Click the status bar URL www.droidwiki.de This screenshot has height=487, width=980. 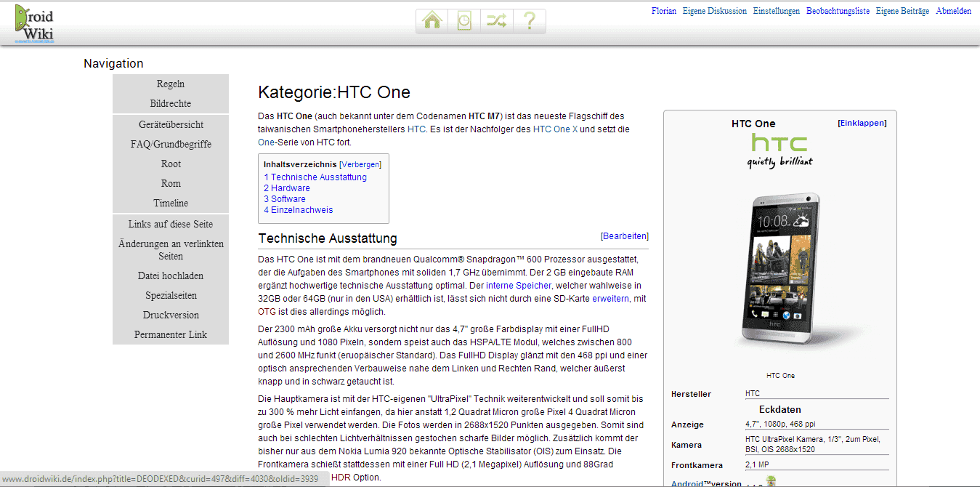coord(159,480)
